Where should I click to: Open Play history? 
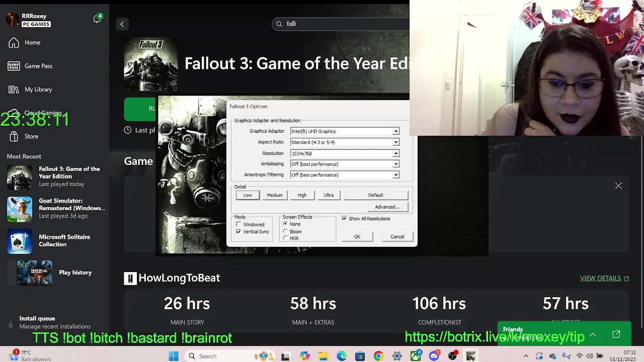pos(54,273)
